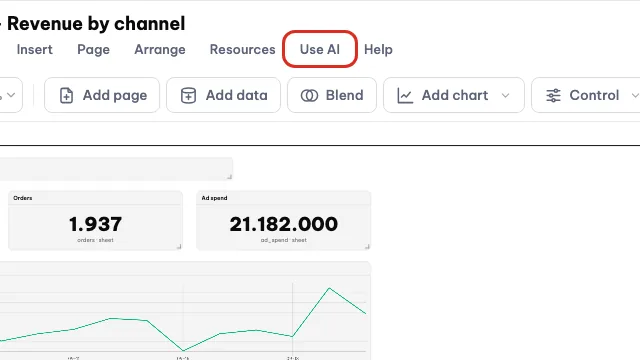Screen dimensions: 640x360
Task: Click the Ad spend scorecard resize handle
Action: point(367,247)
